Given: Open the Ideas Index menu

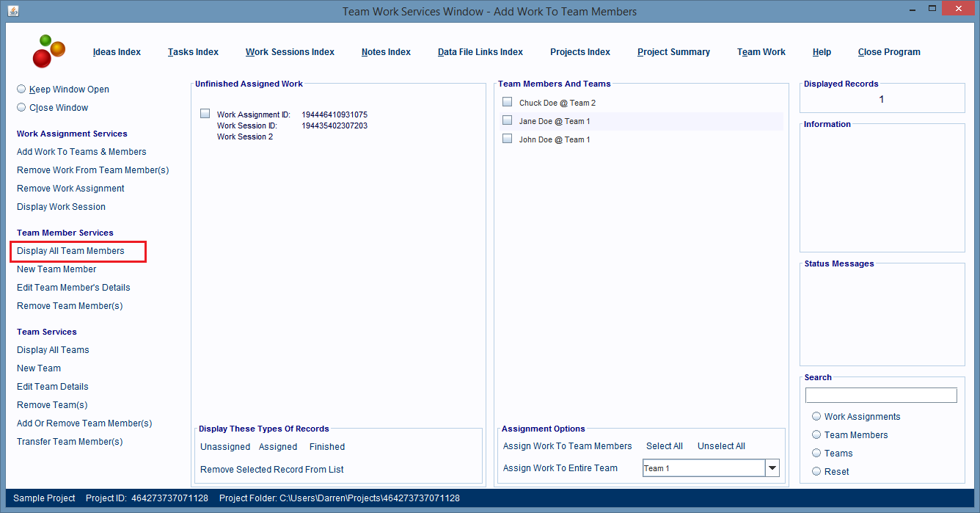Looking at the screenshot, I should point(117,52).
